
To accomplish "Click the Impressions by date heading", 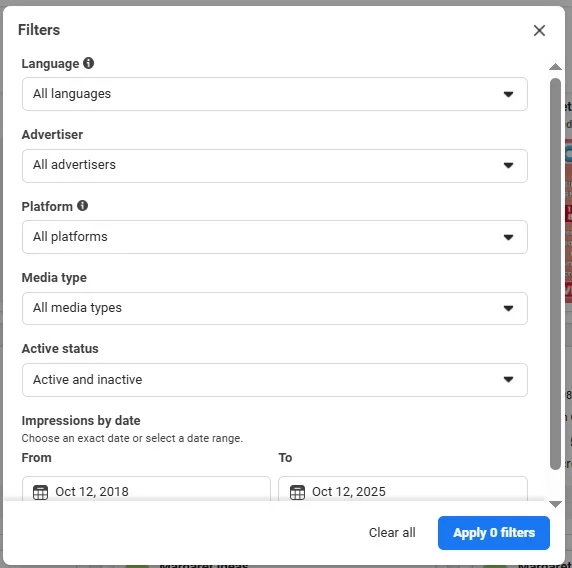I will tap(81, 420).
